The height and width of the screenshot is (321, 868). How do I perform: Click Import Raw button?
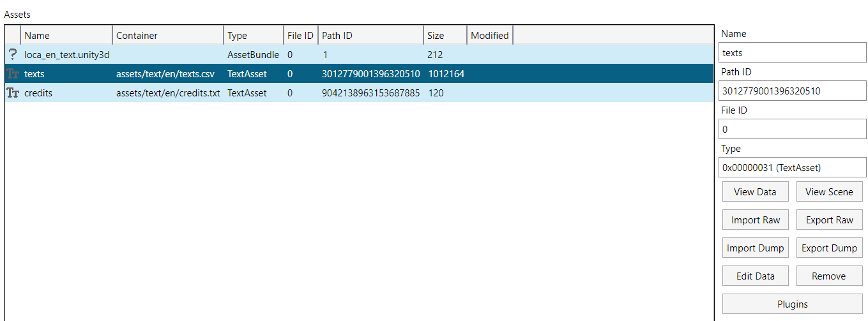(756, 220)
